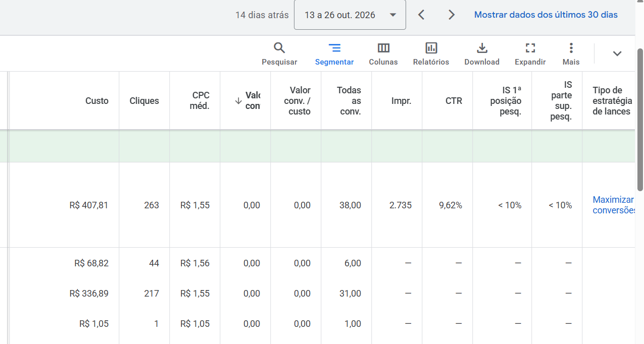Collapse the toolbar with the chevron
The height and width of the screenshot is (344, 644).
coord(617,53)
